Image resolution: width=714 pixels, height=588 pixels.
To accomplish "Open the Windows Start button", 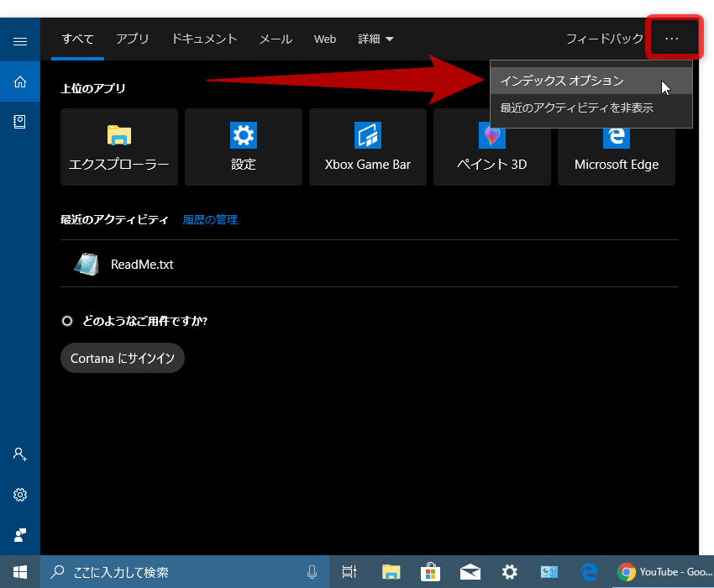I will [20, 572].
